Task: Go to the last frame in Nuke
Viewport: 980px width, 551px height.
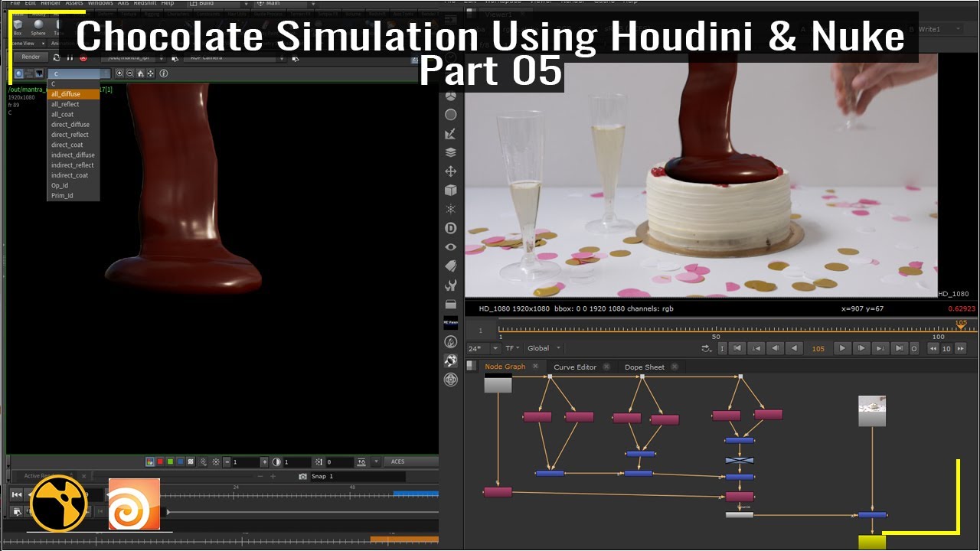Action: [900, 348]
